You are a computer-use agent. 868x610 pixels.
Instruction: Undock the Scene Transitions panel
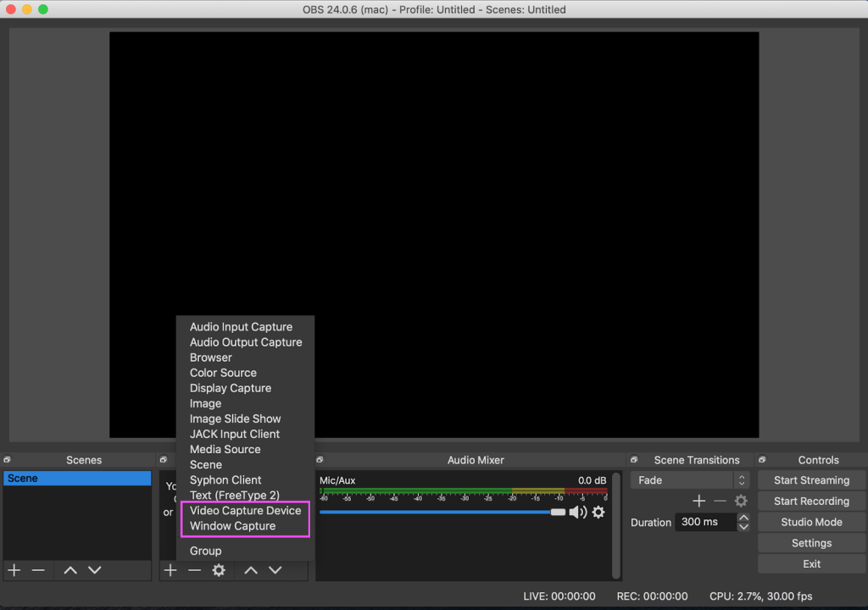coord(634,460)
